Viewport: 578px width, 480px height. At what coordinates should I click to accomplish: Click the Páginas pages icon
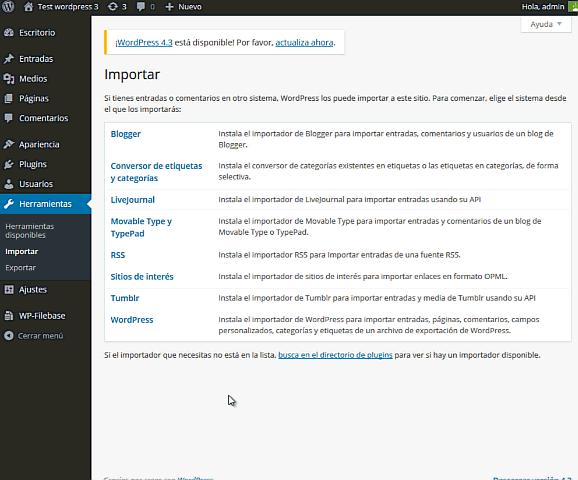(9, 98)
